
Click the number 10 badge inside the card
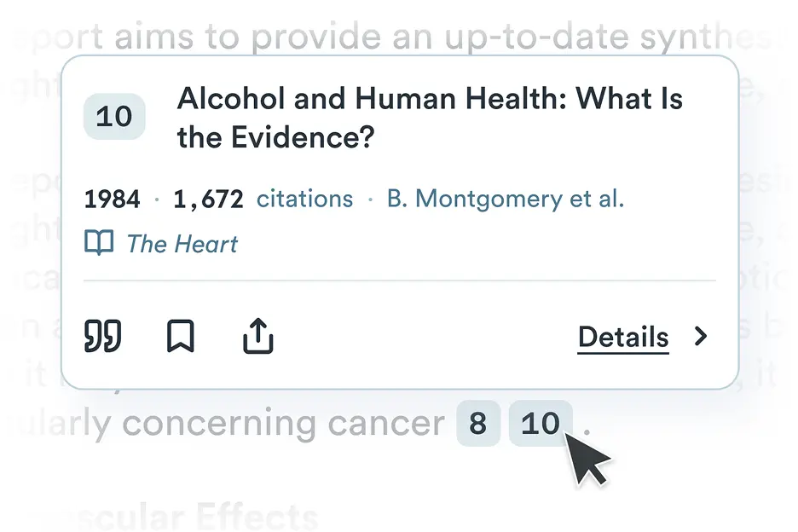(x=114, y=117)
